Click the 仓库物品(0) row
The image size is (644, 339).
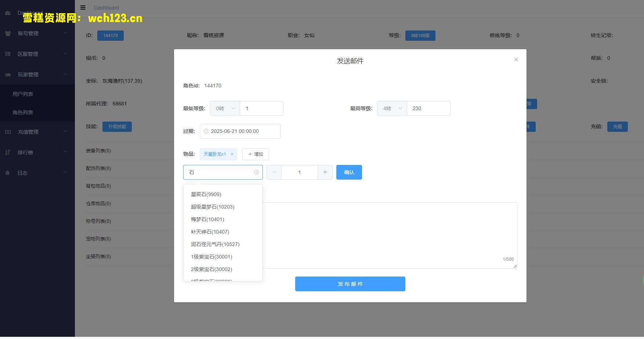coord(98,204)
